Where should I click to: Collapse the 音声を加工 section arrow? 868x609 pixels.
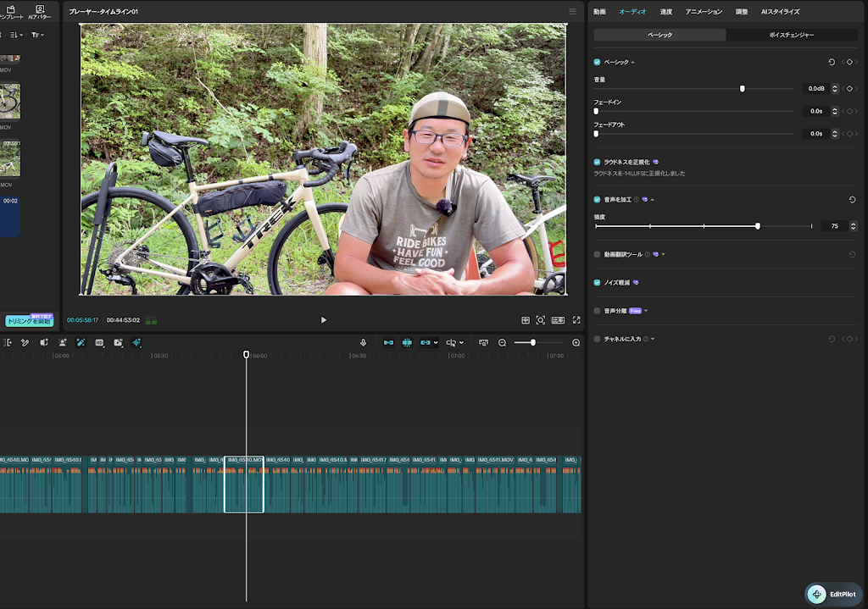coord(652,200)
